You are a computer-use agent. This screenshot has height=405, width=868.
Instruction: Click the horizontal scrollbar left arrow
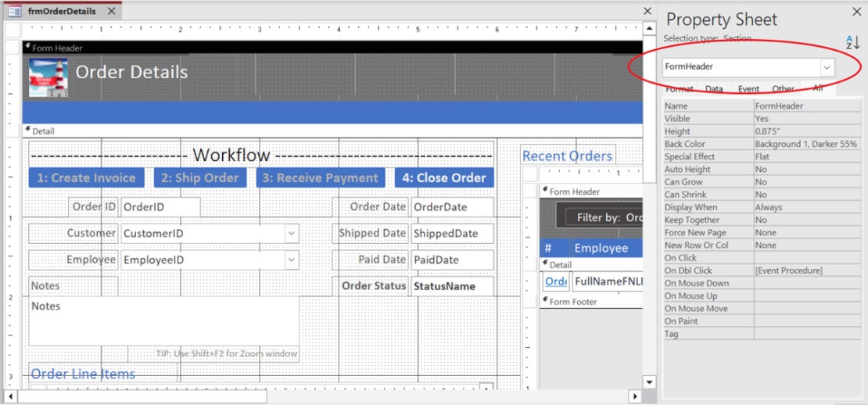(10, 396)
